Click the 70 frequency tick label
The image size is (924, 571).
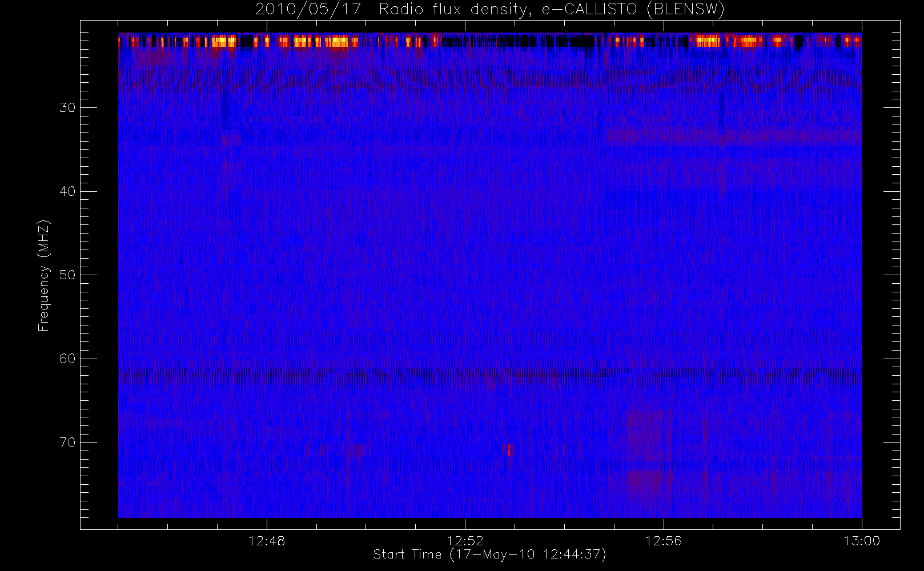[67, 443]
